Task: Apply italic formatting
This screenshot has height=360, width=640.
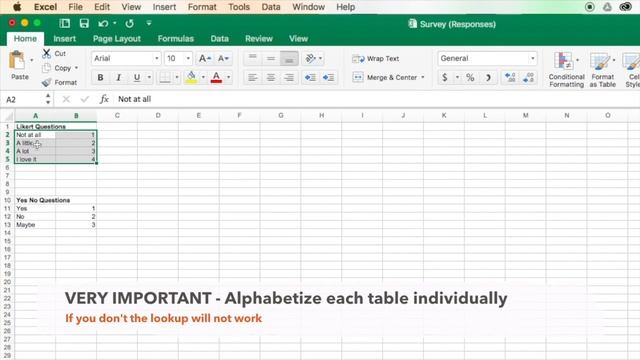Action: [118, 78]
